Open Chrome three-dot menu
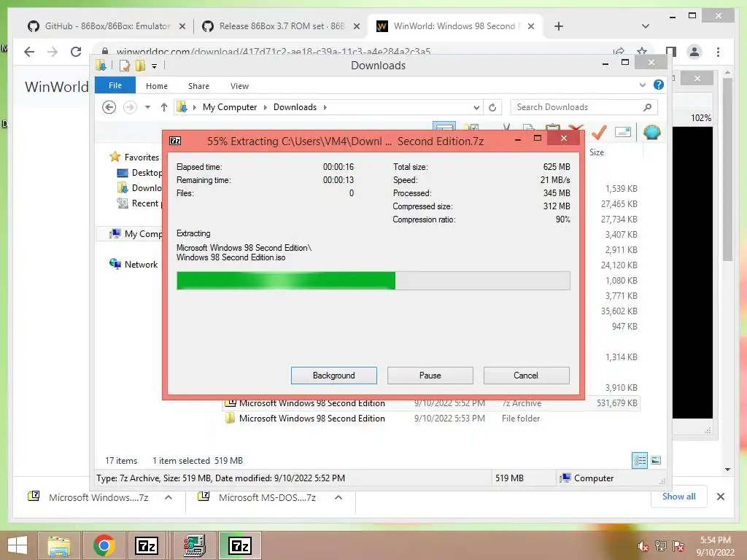This screenshot has height=560, width=747. click(x=719, y=52)
